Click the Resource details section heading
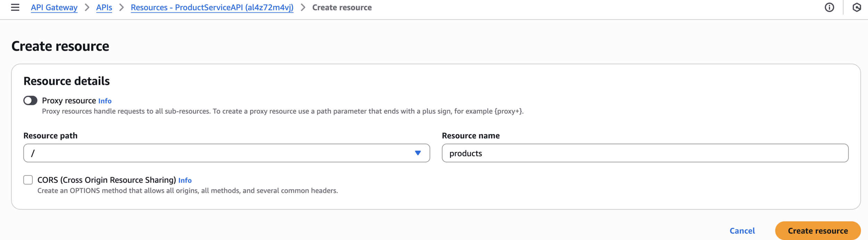 click(x=67, y=81)
